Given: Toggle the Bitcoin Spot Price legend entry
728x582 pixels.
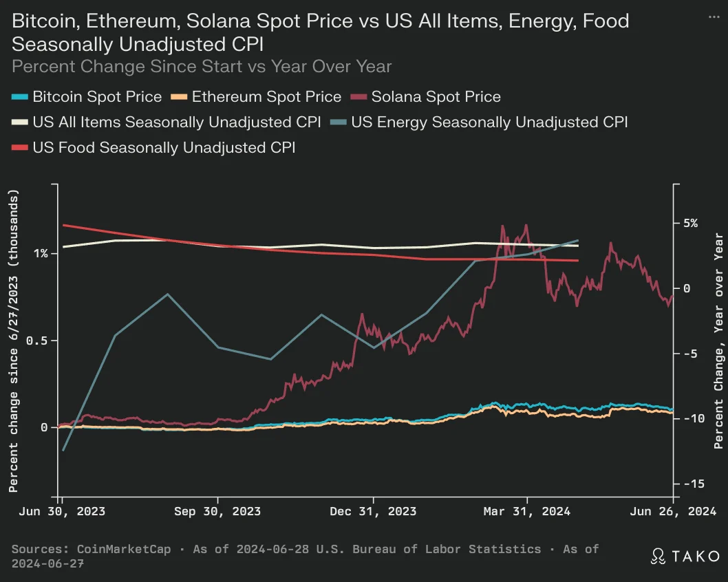Looking at the screenshot, I should [87, 96].
